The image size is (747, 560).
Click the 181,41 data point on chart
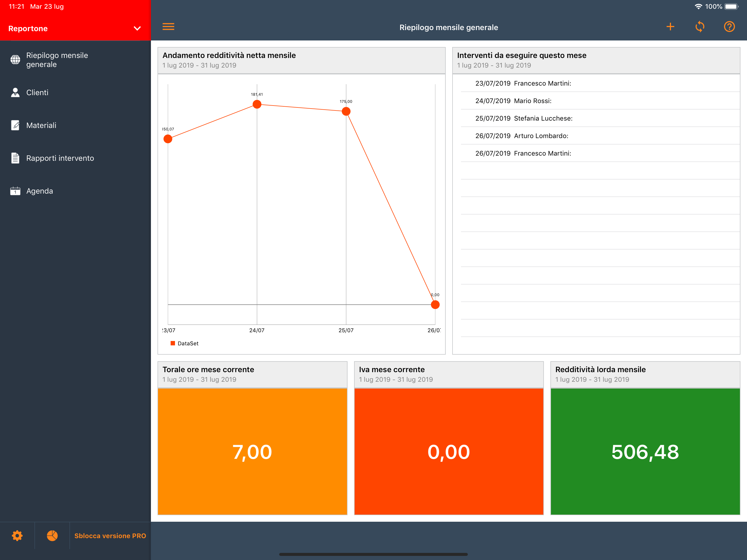tap(257, 104)
